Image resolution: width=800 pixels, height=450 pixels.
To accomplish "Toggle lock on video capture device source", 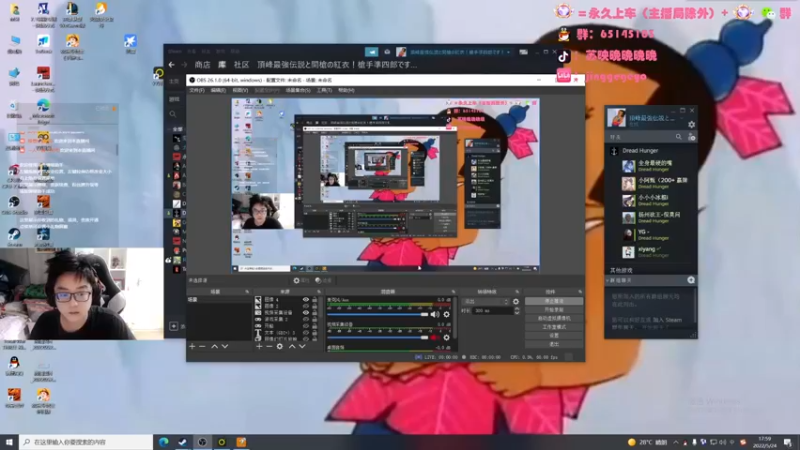I will (315, 313).
